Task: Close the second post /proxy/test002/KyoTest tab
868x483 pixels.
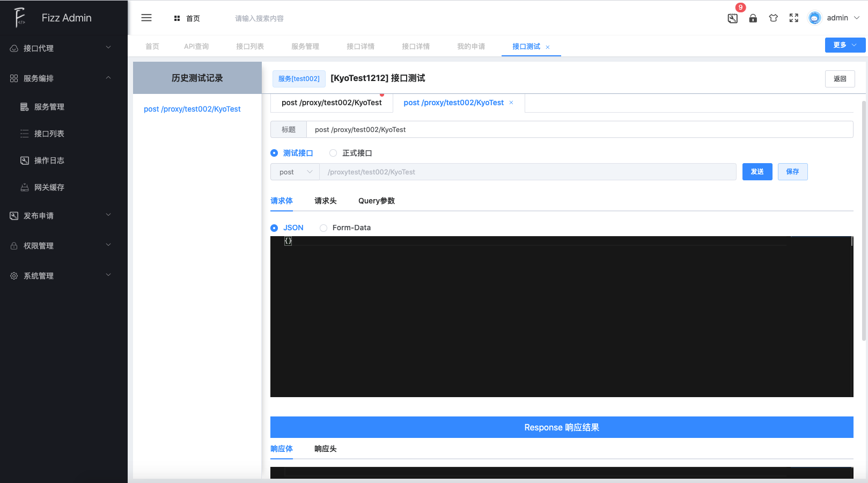Action: (511, 103)
